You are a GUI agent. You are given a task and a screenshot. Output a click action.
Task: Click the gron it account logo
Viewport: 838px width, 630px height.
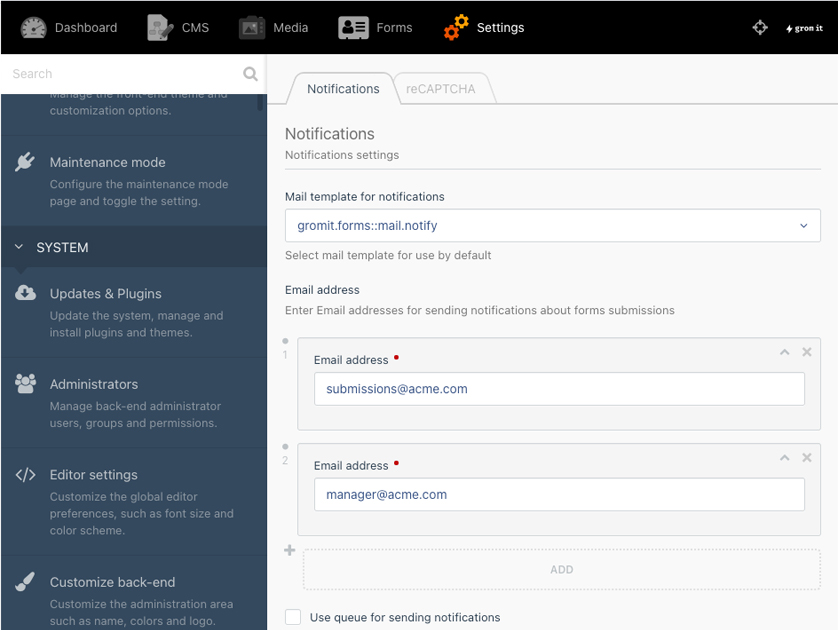(x=804, y=28)
